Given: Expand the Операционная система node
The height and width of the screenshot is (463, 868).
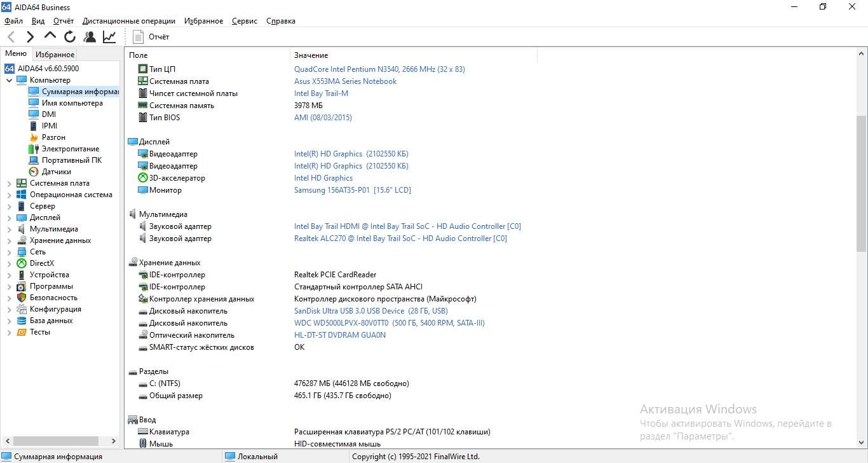Looking at the screenshot, I should point(10,195).
